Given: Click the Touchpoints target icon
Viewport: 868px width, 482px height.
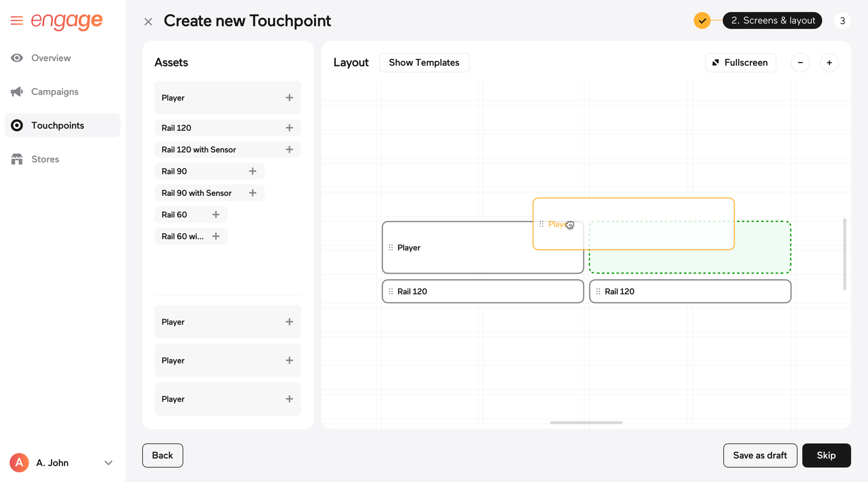Looking at the screenshot, I should click(x=17, y=125).
